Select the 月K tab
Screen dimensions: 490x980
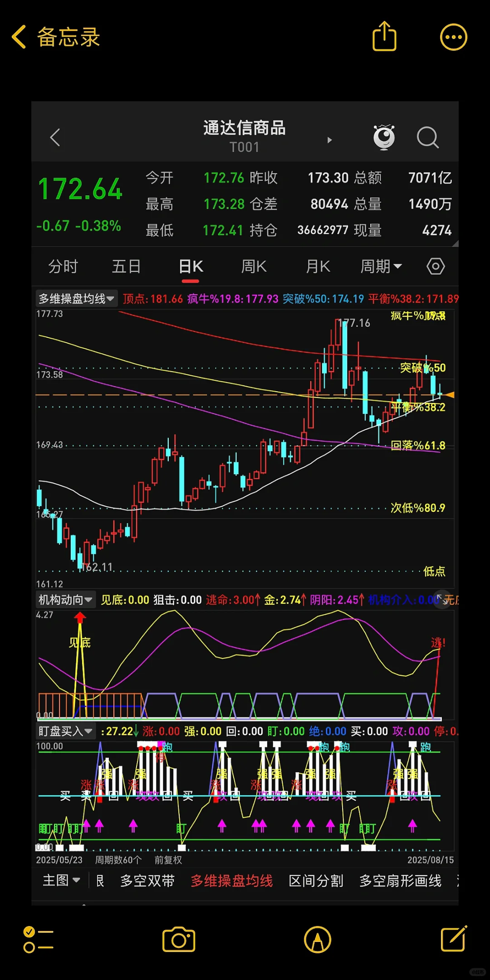pos(318,267)
